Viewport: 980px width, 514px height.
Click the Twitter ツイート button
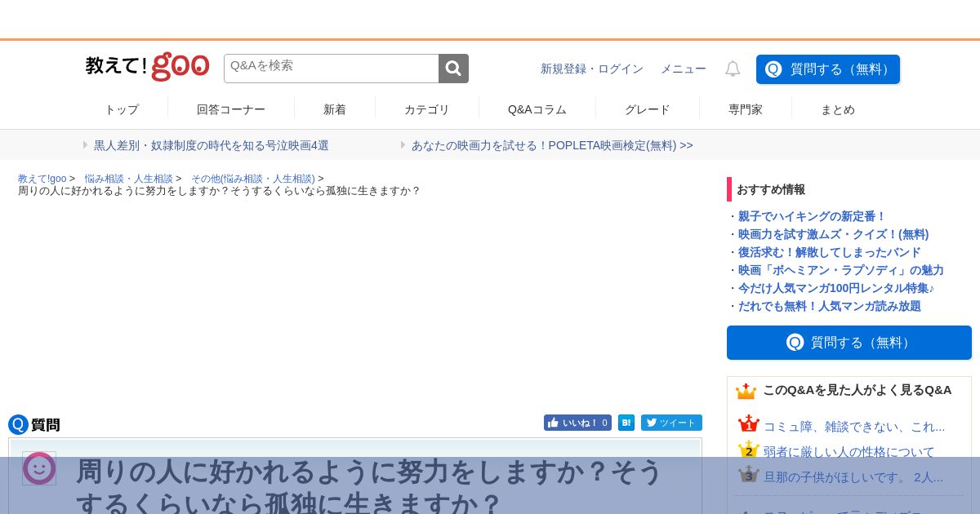coord(671,423)
